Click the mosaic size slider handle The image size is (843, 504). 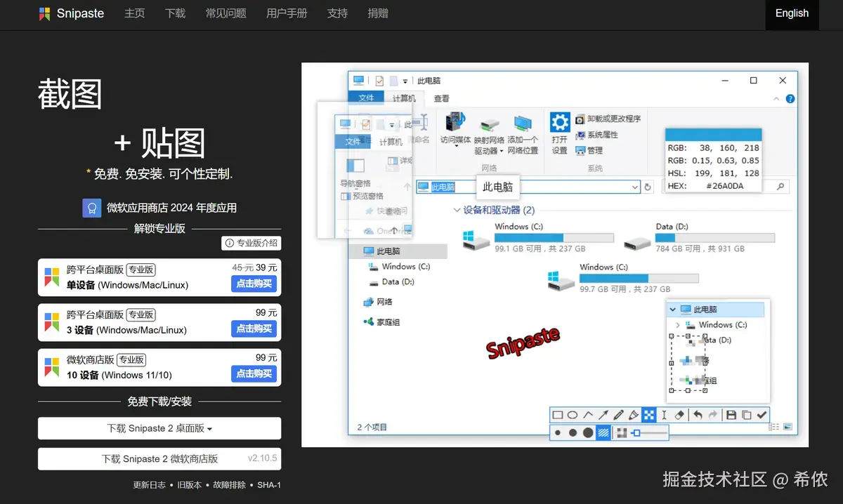tap(637, 432)
